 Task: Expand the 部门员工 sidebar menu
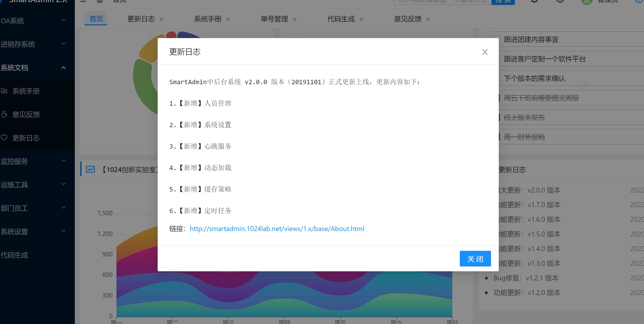[x=37, y=208]
